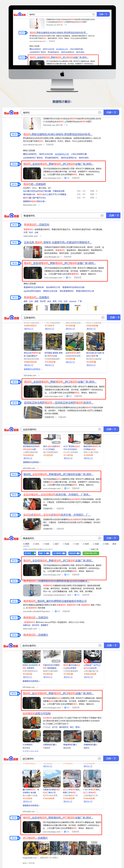Switch to the 视频 tab
This screenshot has height=868, width=124.
pos(46,544)
